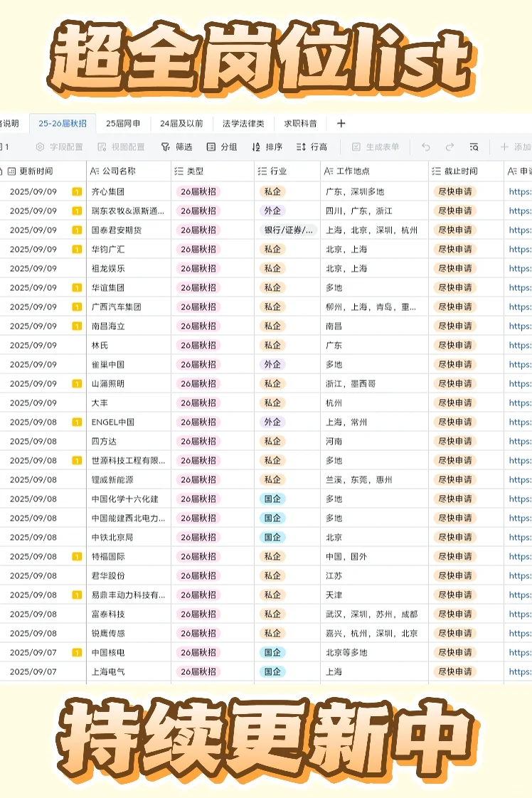The height and width of the screenshot is (798, 532).
Task: Open the application link for 中铁北京局
Action: coord(520,538)
